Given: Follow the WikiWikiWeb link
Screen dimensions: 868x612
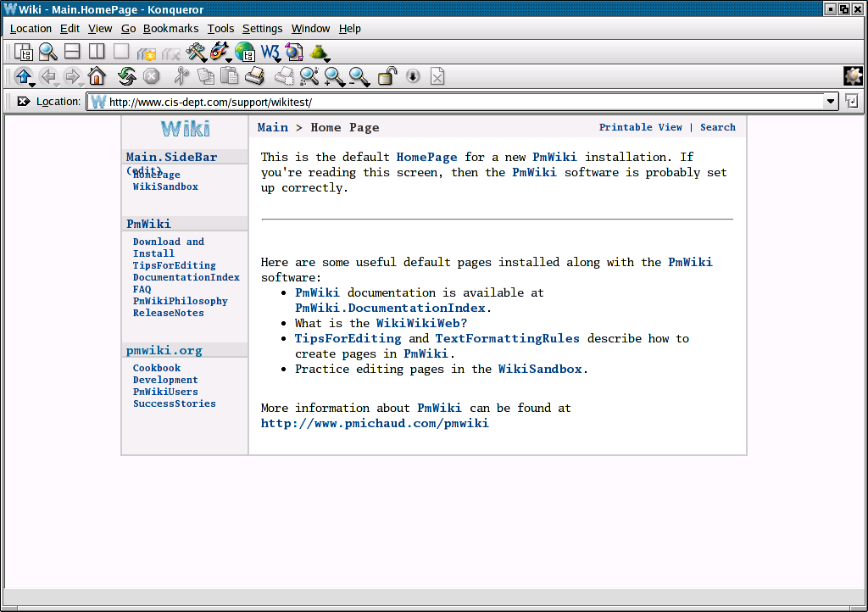Looking at the screenshot, I should coord(418,323).
